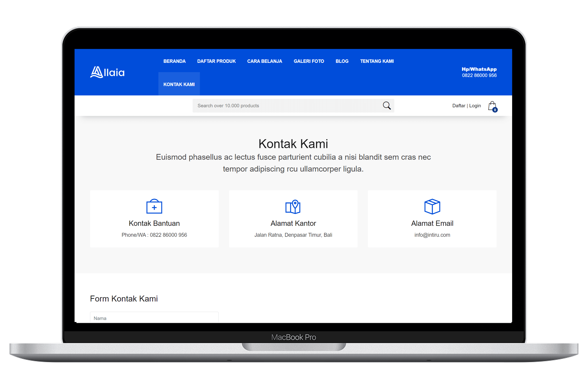This screenshot has height=374, width=588.
Task: Click the Alamat Email box icon
Action: point(432,206)
